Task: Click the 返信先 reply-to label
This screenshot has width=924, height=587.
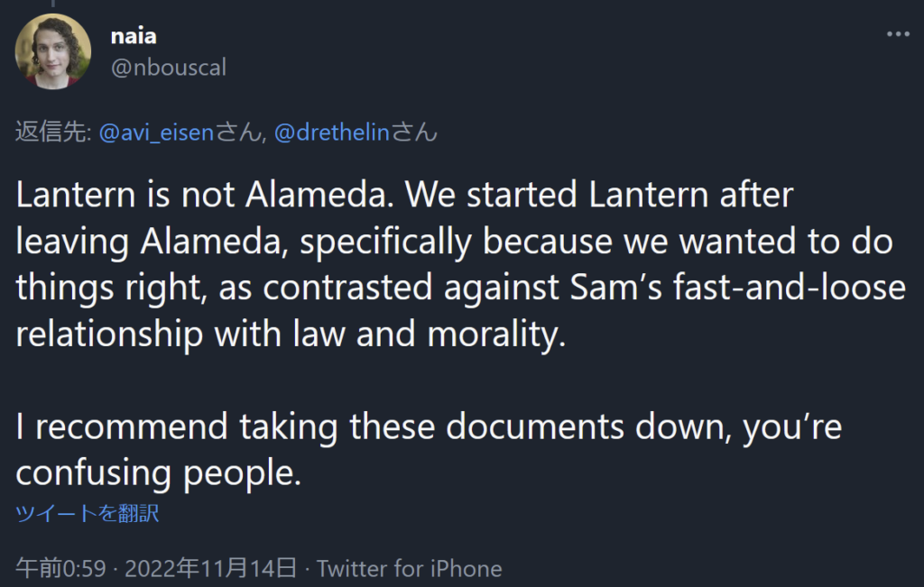Action: [x=52, y=133]
